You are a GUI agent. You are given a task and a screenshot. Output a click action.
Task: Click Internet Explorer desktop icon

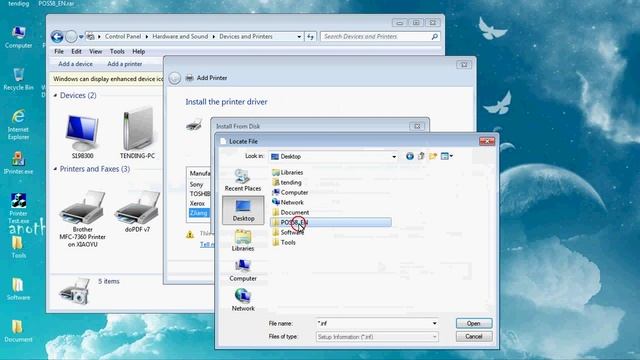18,124
